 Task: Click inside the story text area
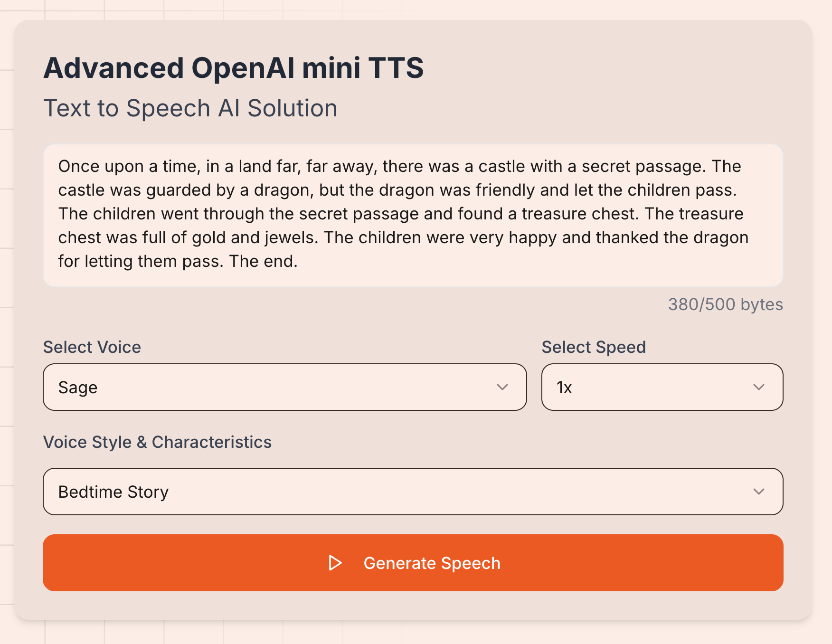pyautogui.click(x=413, y=214)
